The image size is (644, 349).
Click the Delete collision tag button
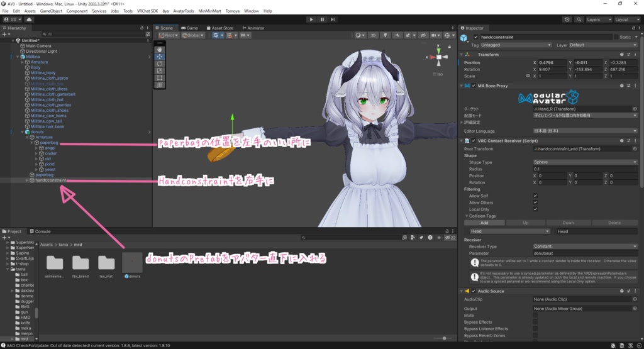[x=614, y=223]
